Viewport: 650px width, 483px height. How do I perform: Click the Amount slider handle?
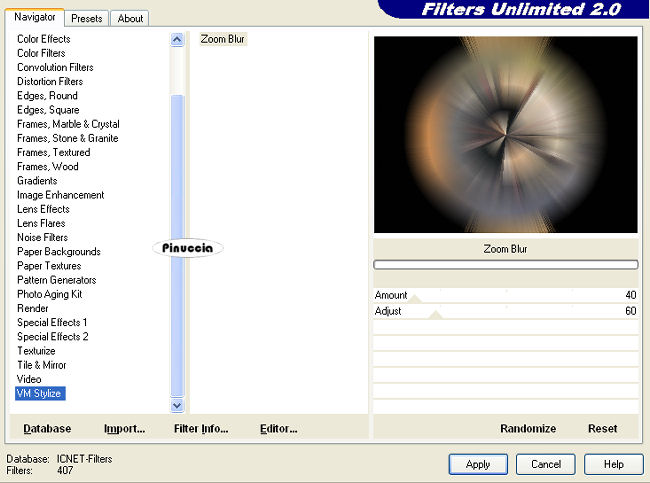pyautogui.click(x=414, y=299)
